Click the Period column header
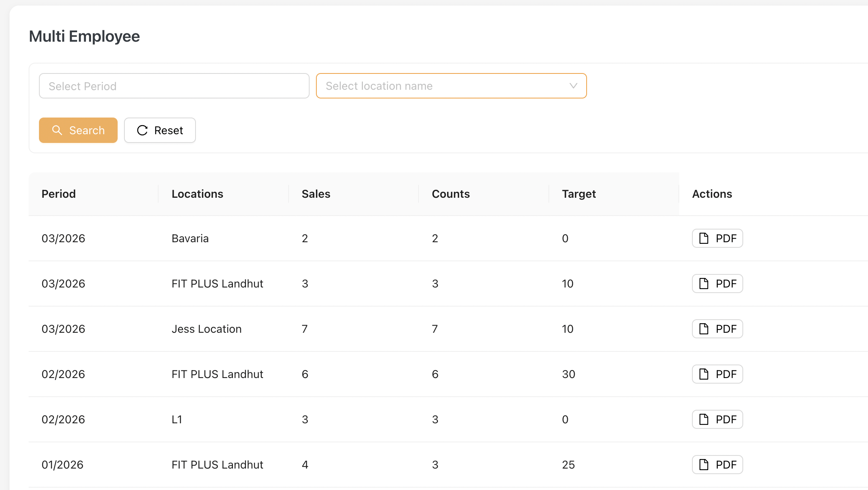The width and height of the screenshot is (868, 490). 59,194
